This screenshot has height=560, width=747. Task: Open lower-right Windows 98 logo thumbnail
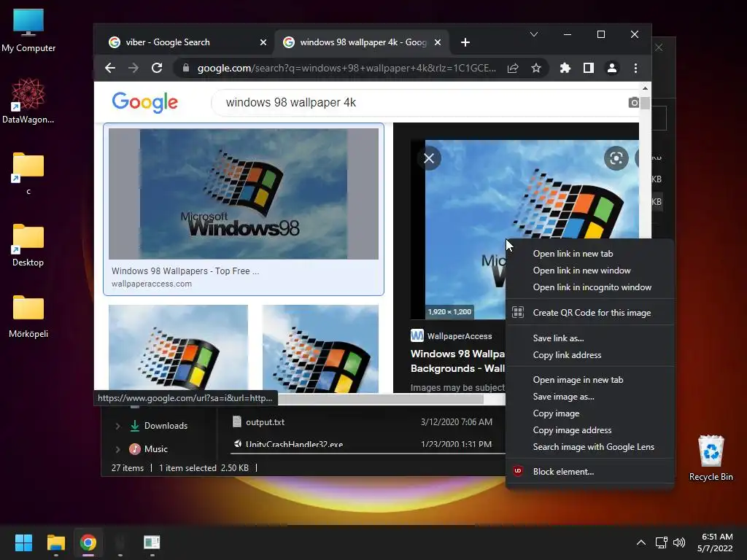coord(321,349)
